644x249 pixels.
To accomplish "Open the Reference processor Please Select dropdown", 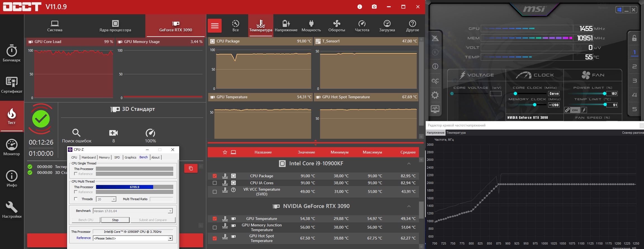I will [170, 238].
